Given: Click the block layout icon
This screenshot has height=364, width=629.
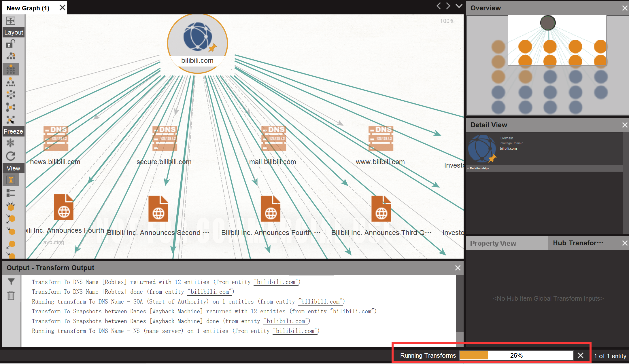Looking at the screenshot, I should click(11, 69).
